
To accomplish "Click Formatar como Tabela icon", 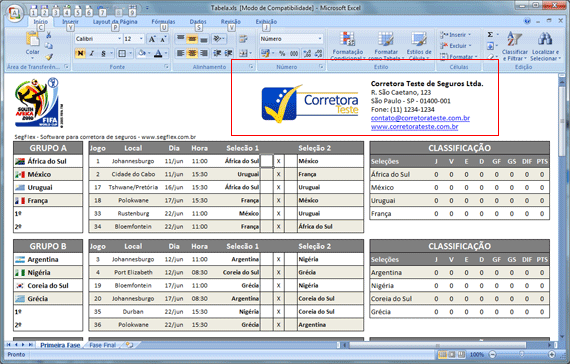I will tap(385, 40).
